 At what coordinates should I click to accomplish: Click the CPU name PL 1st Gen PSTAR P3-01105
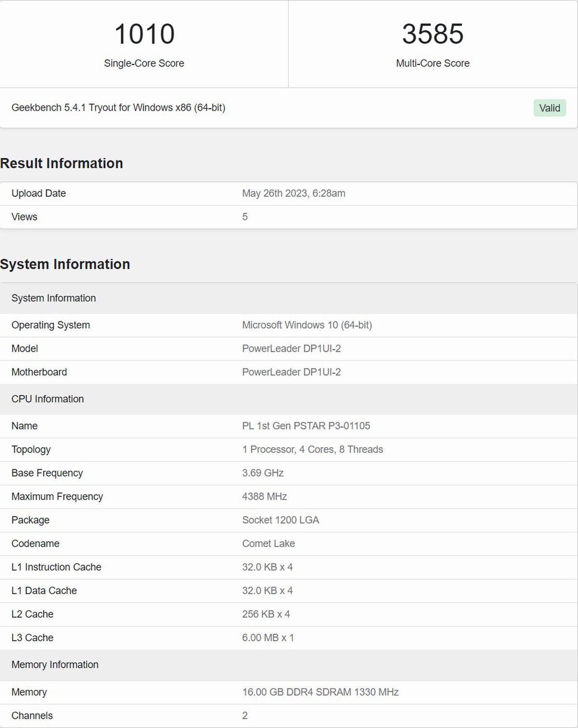(x=306, y=426)
